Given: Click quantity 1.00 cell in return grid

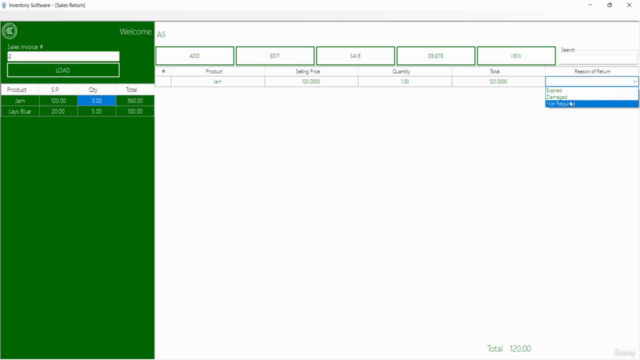Looking at the screenshot, I should point(405,82).
